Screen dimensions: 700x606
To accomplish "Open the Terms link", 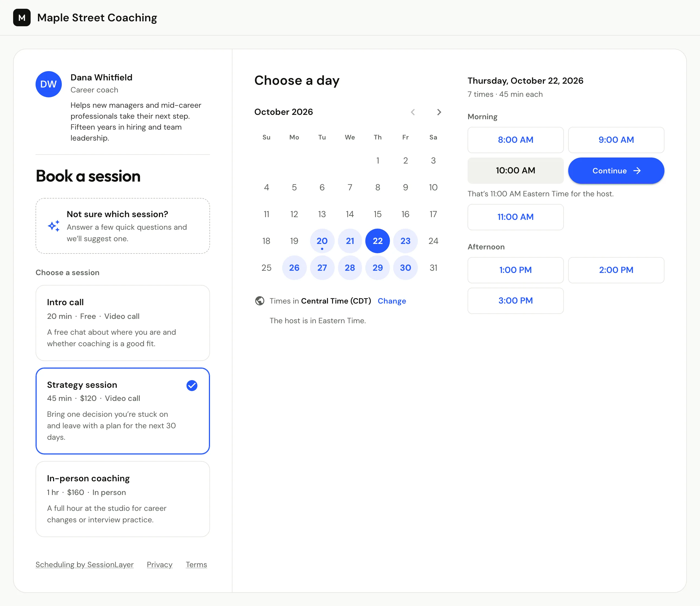I will pyautogui.click(x=196, y=565).
